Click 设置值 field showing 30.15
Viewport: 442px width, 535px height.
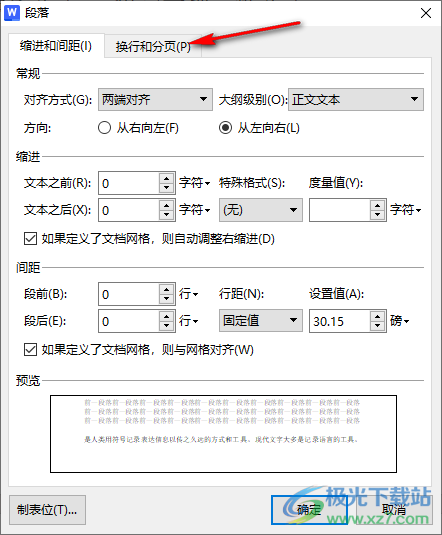pos(340,321)
